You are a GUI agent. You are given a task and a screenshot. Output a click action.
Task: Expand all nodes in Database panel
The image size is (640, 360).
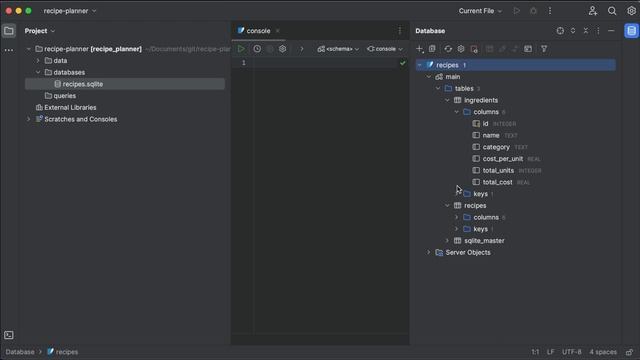tap(573, 31)
